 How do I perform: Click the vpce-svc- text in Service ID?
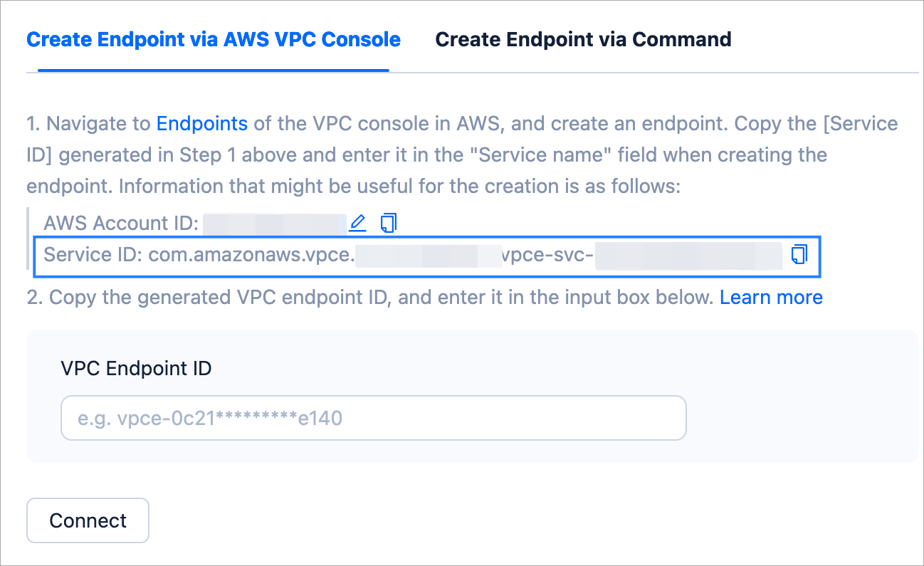pos(547,254)
